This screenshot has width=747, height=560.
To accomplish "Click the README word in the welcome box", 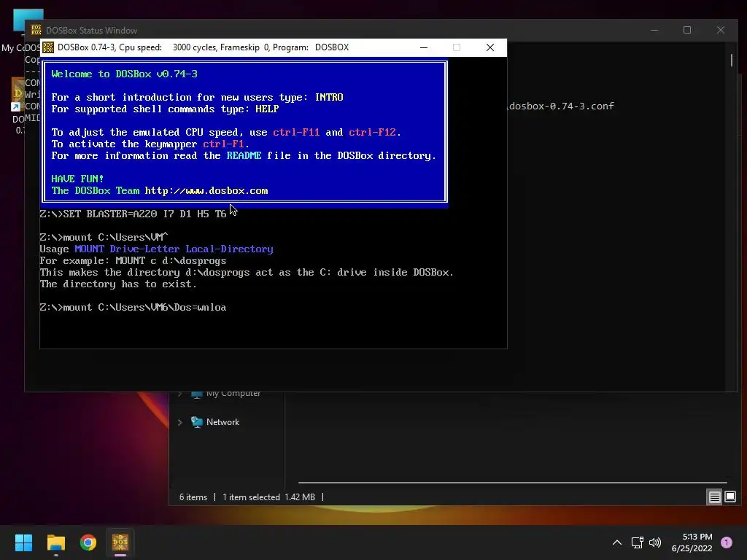I will coord(244,156).
